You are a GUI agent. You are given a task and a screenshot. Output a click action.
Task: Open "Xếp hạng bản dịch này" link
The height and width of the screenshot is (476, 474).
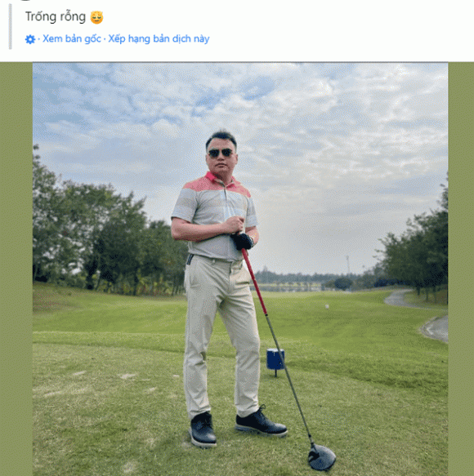[x=159, y=39]
